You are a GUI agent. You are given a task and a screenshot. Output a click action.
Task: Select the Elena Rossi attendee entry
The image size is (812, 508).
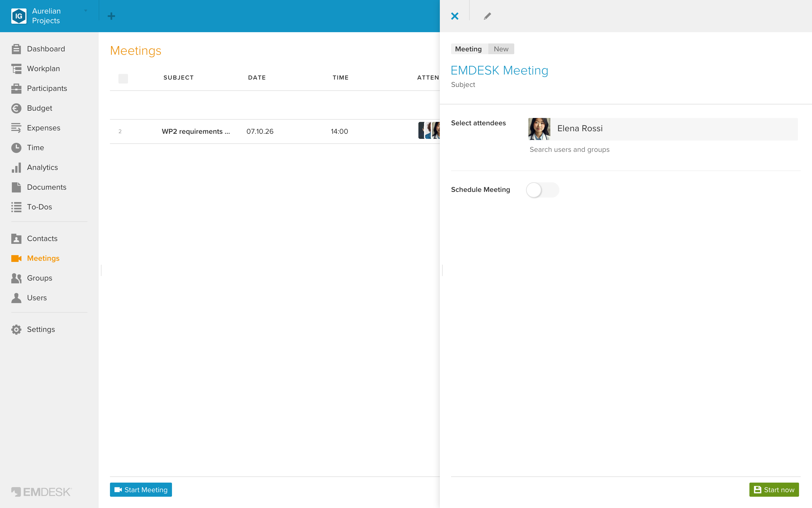point(663,129)
